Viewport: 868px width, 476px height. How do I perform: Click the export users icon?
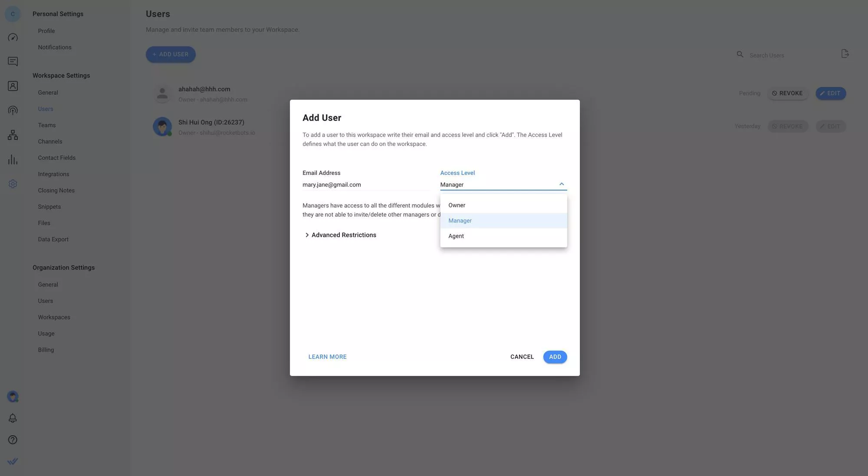tap(845, 54)
